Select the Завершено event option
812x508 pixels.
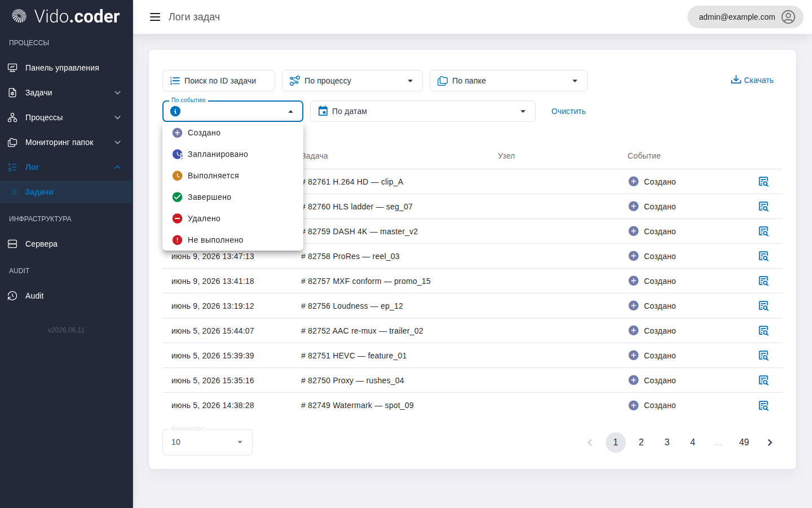coord(233,197)
